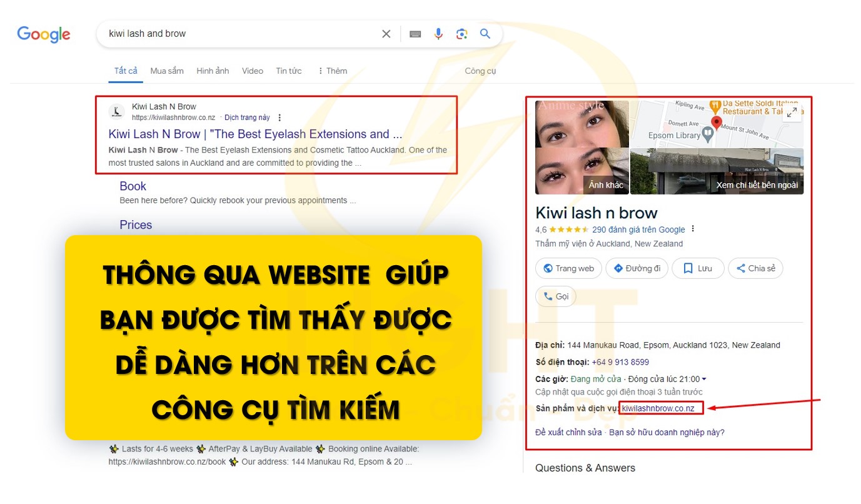Open the three-dot menu beside Dịch trang này
Viewport: 861px width, 504px height.
(279, 118)
